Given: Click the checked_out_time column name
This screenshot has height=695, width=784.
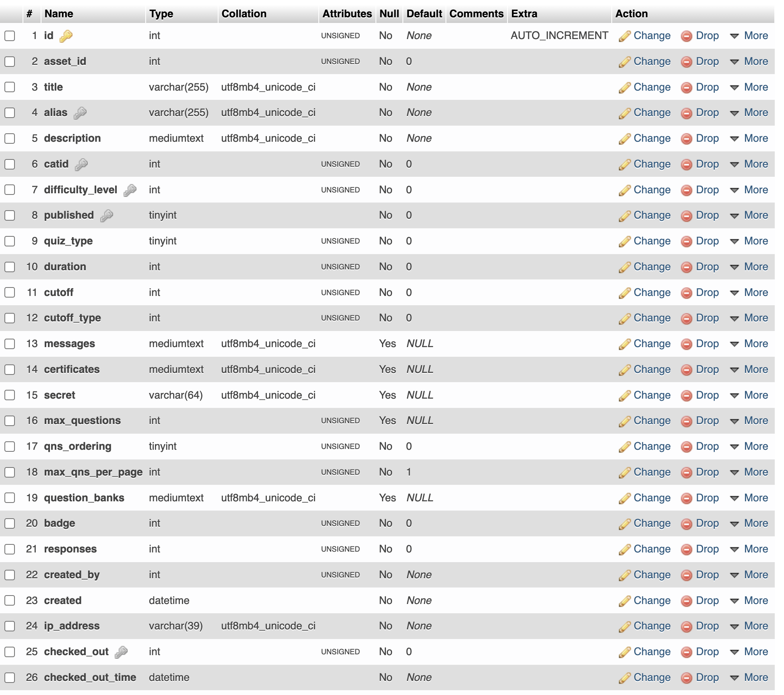Looking at the screenshot, I should (x=90, y=678).
